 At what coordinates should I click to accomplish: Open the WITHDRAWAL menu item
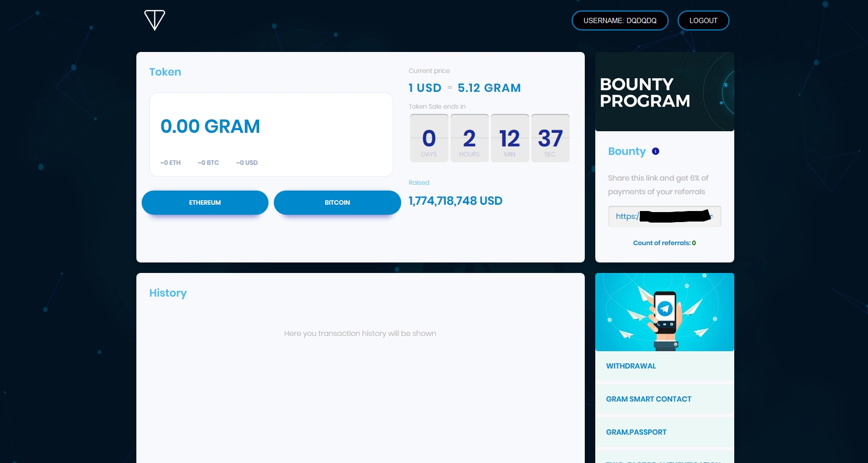click(x=665, y=366)
